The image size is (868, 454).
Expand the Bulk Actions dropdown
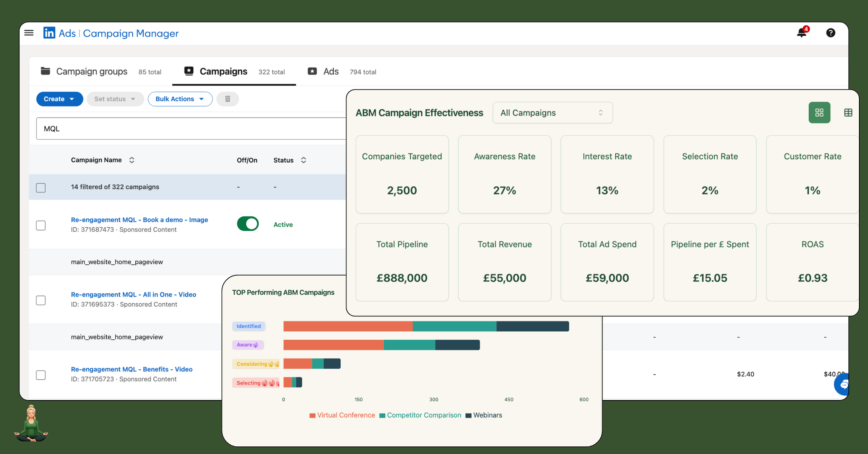[180, 99]
